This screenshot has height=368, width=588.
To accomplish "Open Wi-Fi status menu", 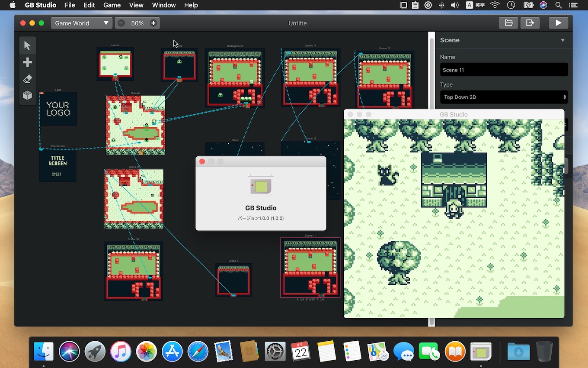I will (x=495, y=5).
